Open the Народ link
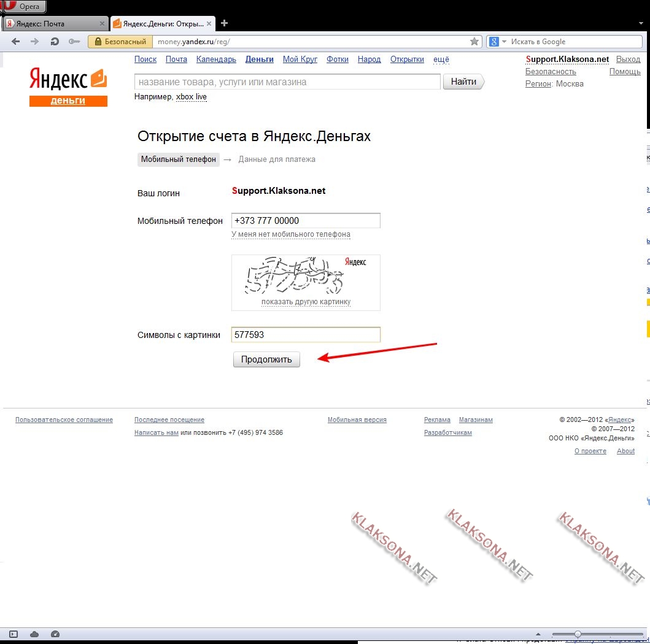This screenshot has width=650, height=644. click(369, 59)
